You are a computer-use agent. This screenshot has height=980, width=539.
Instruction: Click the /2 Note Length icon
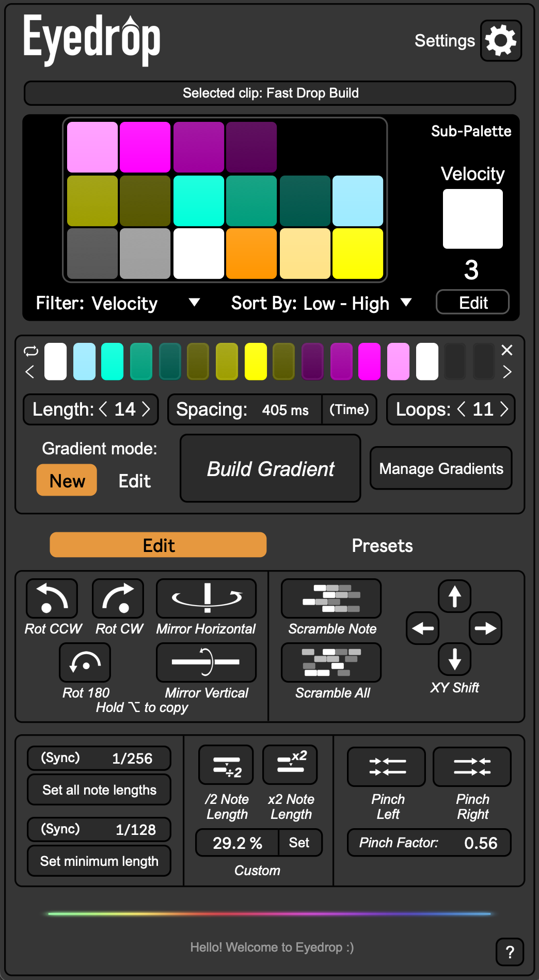[226, 765]
